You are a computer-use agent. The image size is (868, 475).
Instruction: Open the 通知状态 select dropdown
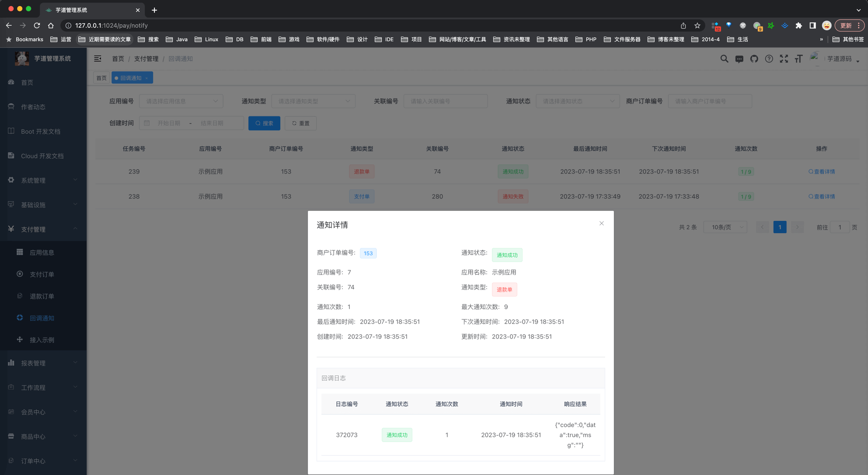click(577, 101)
